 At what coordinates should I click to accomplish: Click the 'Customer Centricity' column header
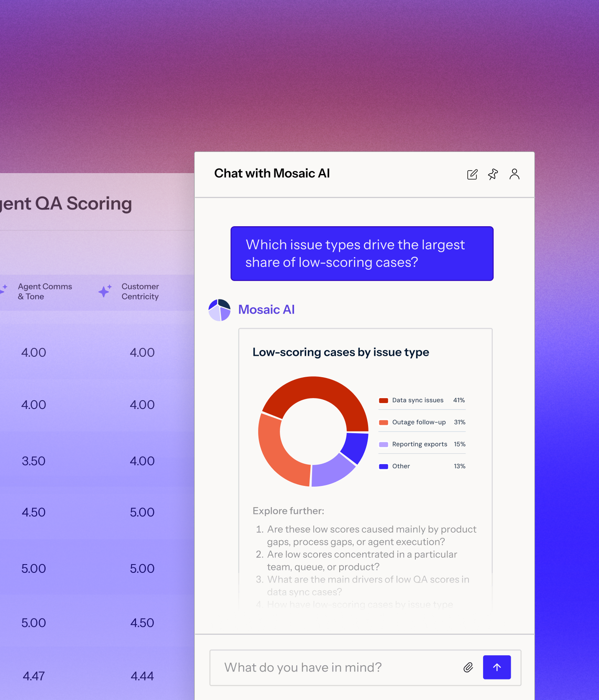tap(140, 291)
